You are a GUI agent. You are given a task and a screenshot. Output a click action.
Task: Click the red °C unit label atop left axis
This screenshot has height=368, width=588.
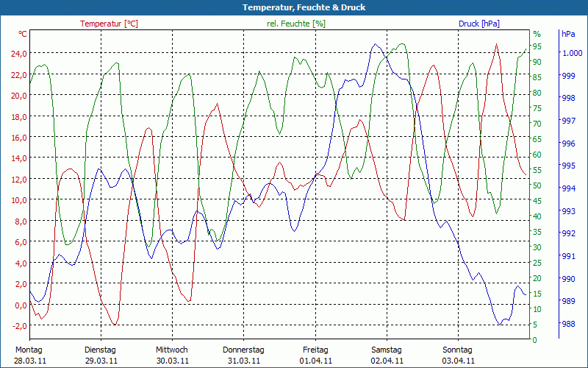23,34
